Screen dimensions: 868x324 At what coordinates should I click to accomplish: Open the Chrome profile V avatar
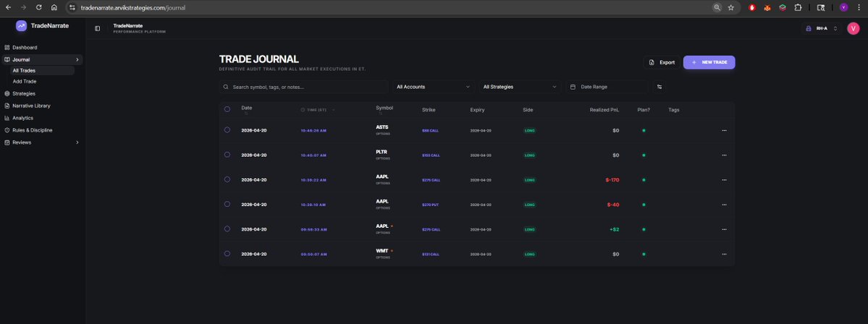tap(843, 8)
